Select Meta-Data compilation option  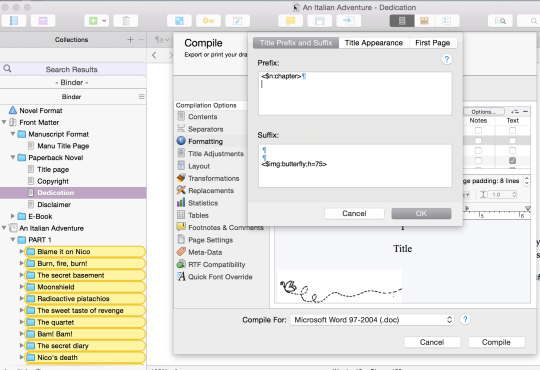click(205, 252)
